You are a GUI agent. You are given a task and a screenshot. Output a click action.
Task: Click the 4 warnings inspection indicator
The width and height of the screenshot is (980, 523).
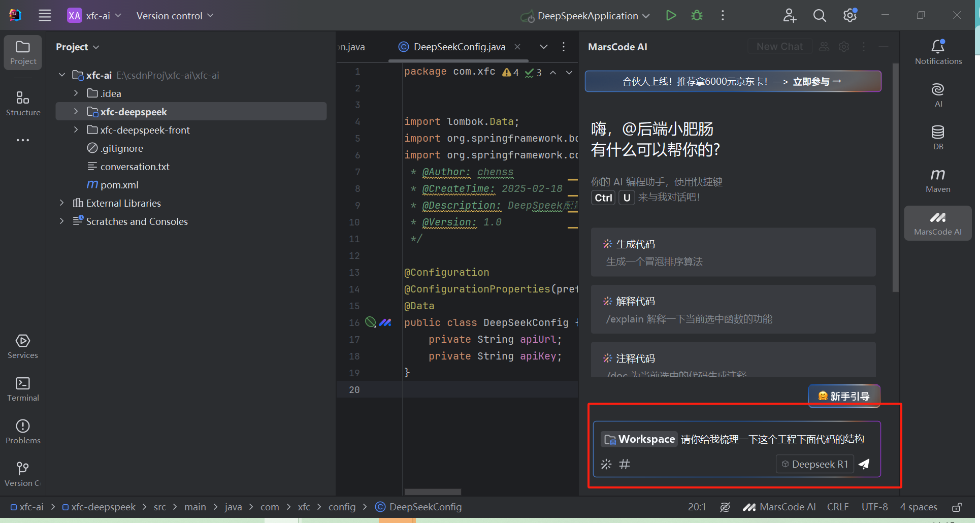coord(510,73)
